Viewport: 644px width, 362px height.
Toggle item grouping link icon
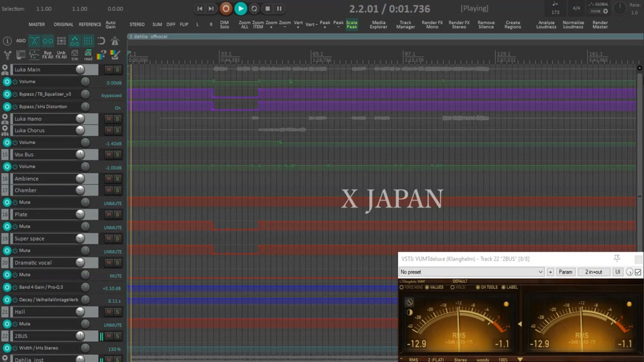[x=48, y=41]
